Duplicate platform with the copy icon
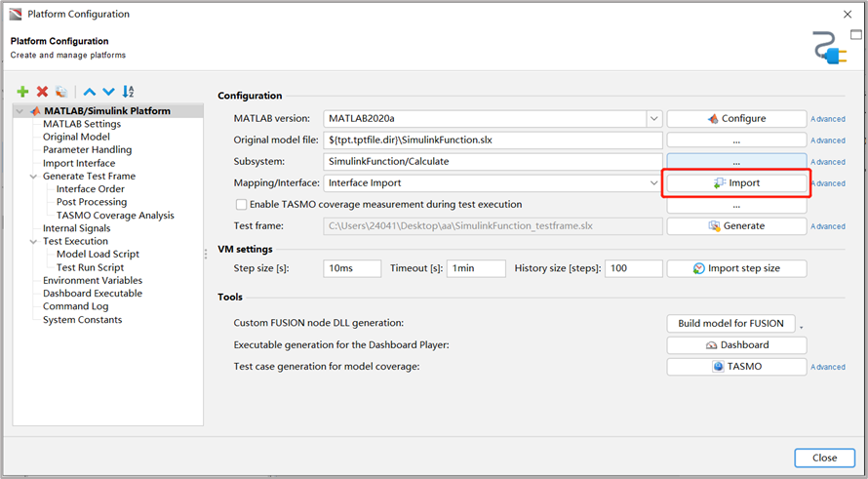Viewport: 868px width, 479px height. pyautogui.click(x=61, y=92)
